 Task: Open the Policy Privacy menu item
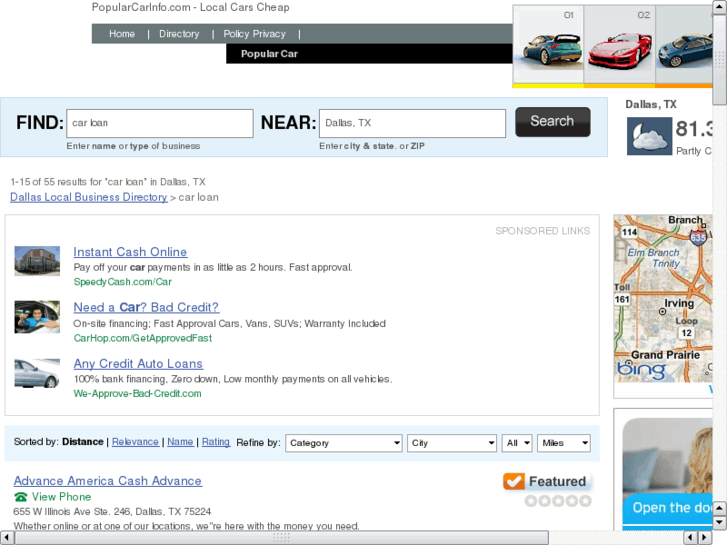tap(255, 34)
